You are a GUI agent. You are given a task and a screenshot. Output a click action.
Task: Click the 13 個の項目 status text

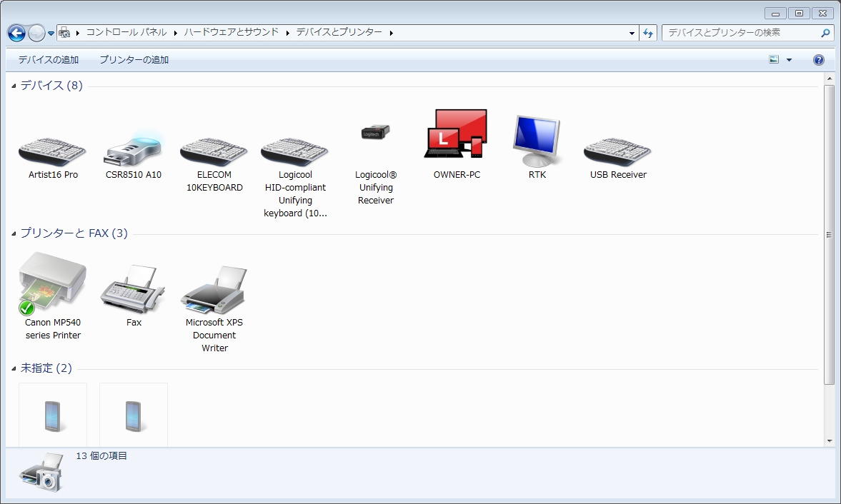tap(101, 455)
